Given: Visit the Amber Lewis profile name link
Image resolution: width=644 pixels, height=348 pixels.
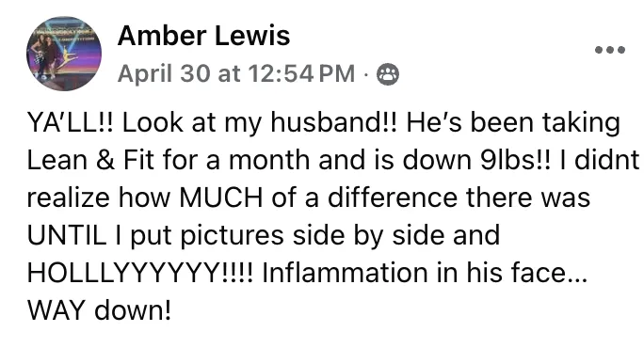Looking at the screenshot, I should (203, 36).
